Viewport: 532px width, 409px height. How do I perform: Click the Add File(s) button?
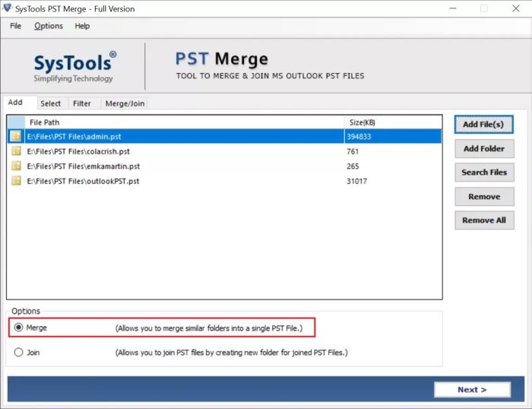[x=484, y=125]
